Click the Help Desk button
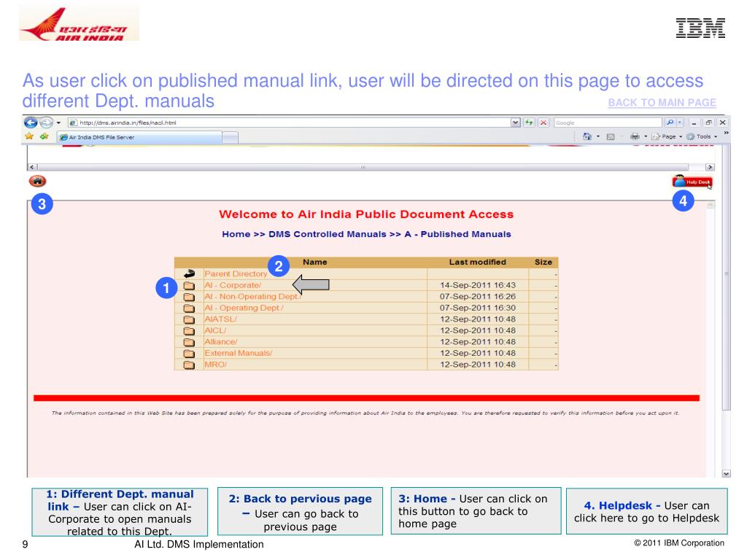This screenshot has width=747, height=560. (x=692, y=182)
